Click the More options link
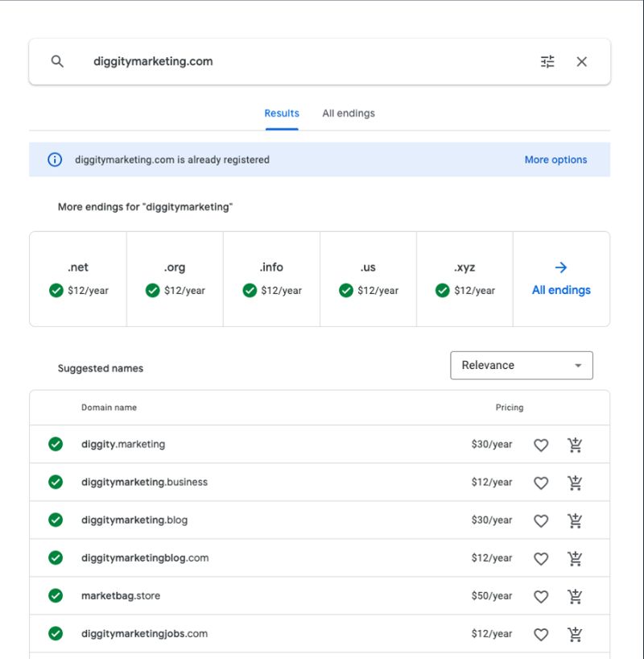644x659 pixels. 555,160
